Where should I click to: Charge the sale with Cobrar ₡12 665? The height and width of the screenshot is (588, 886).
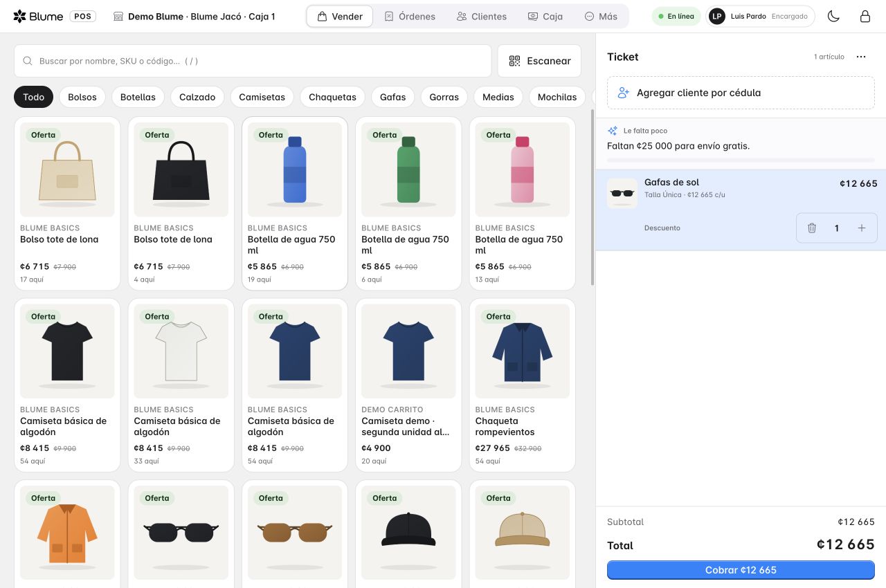[x=741, y=570]
